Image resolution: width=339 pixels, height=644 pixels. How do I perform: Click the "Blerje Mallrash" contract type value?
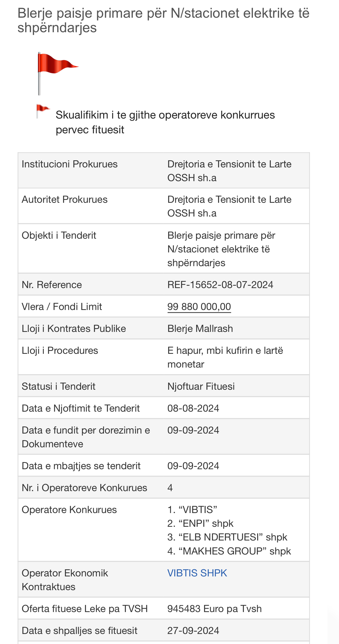(200, 328)
